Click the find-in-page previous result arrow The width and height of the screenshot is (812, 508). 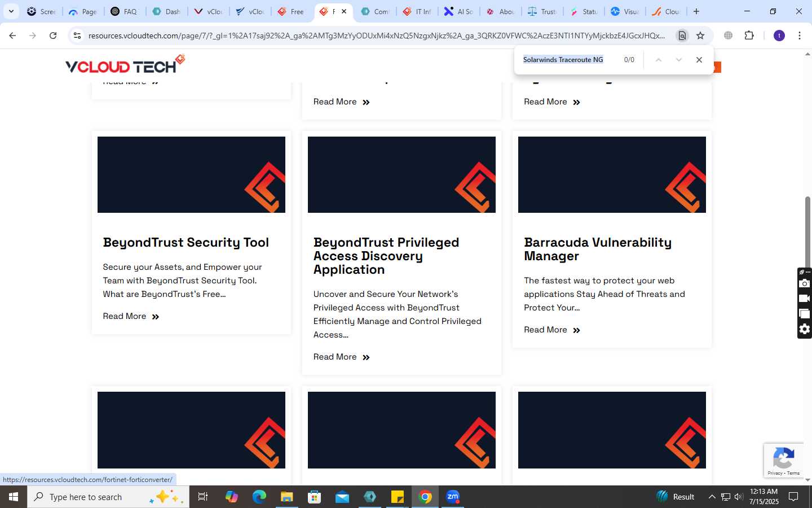tap(658, 60)
